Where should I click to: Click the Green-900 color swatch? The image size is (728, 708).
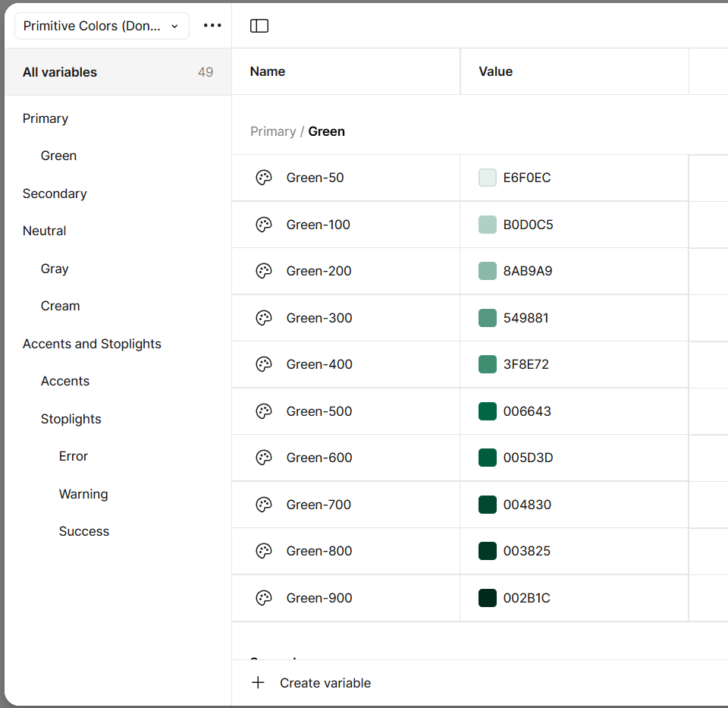(x=488, y=598)
